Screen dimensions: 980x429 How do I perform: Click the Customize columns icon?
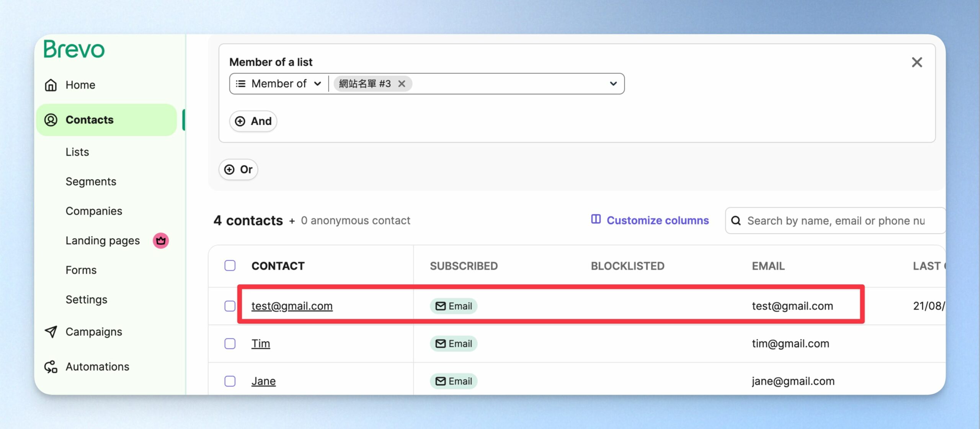[596, 219]
